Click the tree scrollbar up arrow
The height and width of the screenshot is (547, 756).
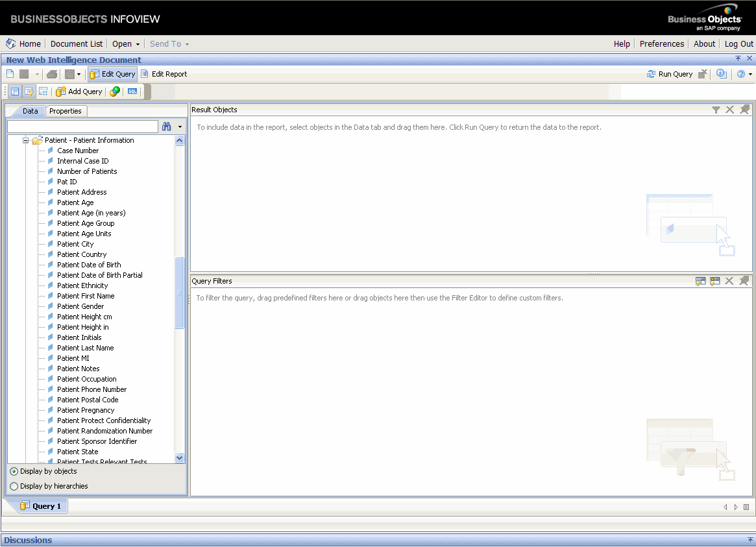179,141
